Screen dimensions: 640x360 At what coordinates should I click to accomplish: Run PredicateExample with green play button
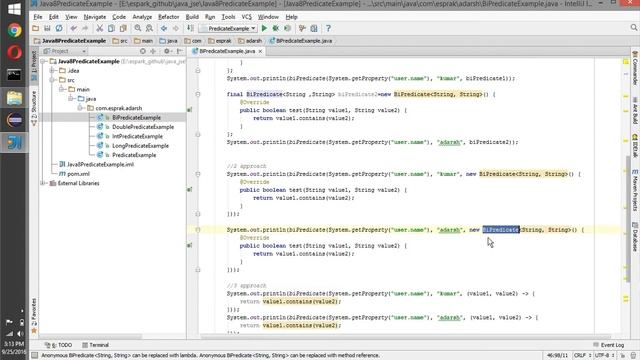pyautogui.click(x=264, y=28)
